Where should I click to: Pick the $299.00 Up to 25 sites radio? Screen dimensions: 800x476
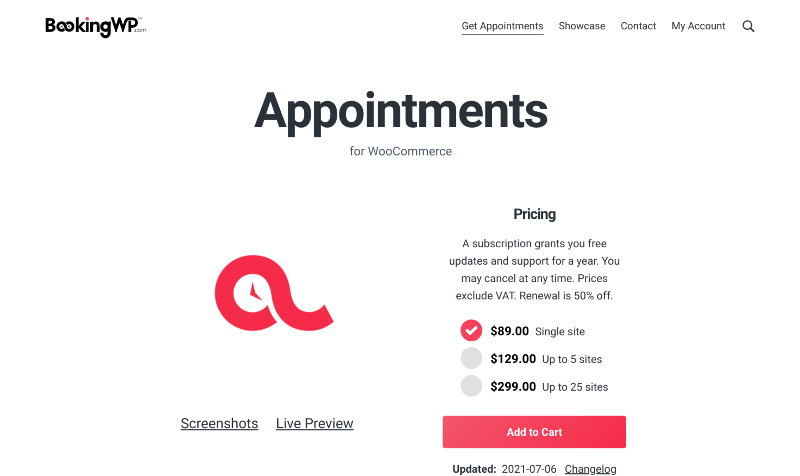pyautogui.click(x=471, y=386)
